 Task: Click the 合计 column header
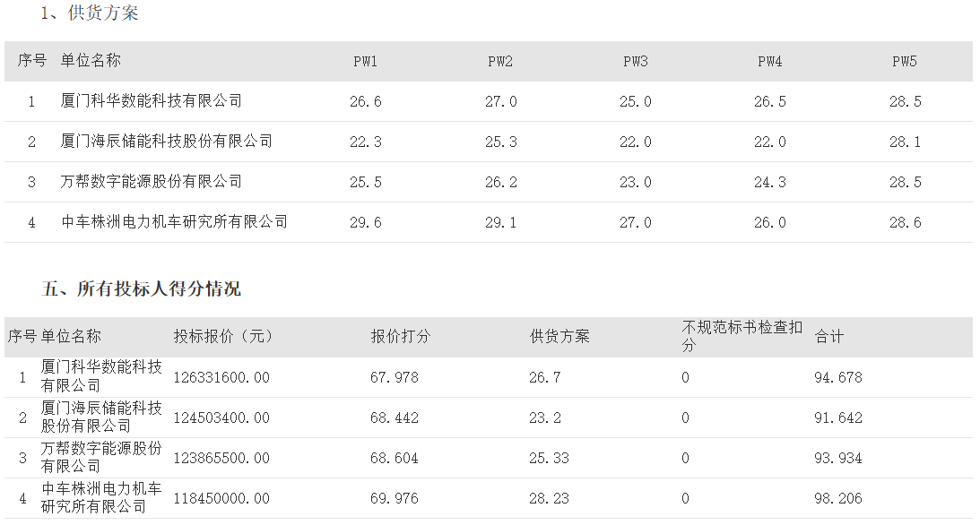coord(829,337)
